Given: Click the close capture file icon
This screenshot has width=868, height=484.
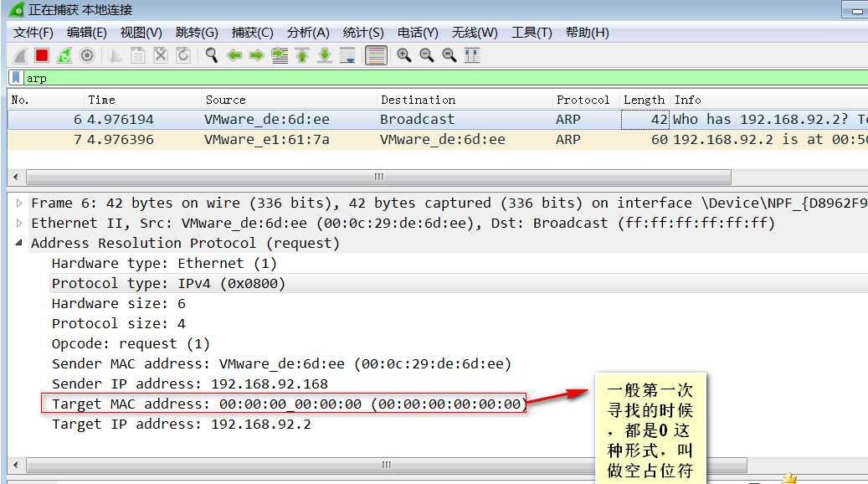Looking at the screenshot, I should pos(161,55).
